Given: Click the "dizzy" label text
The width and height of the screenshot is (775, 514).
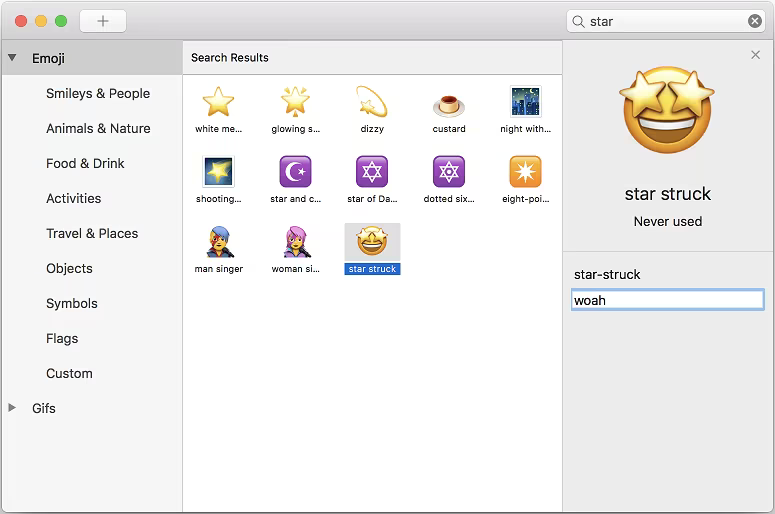Looking at the screenshot, I should click(372, 129).
